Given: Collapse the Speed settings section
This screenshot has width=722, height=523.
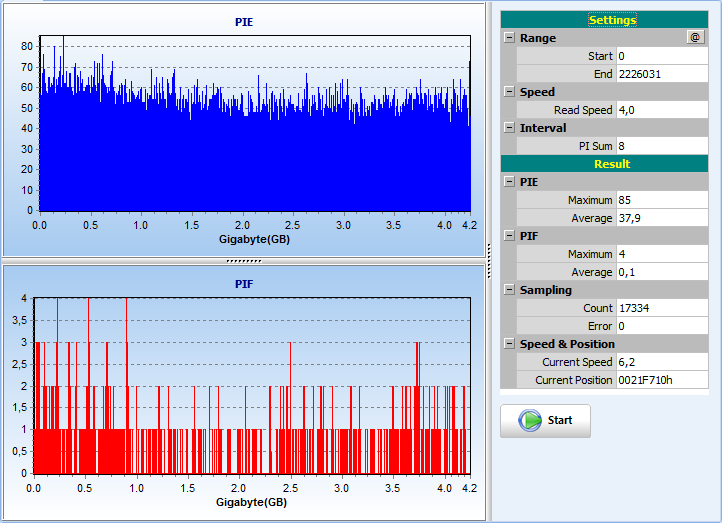Looking at the screenshot, I should pos(509,91).
